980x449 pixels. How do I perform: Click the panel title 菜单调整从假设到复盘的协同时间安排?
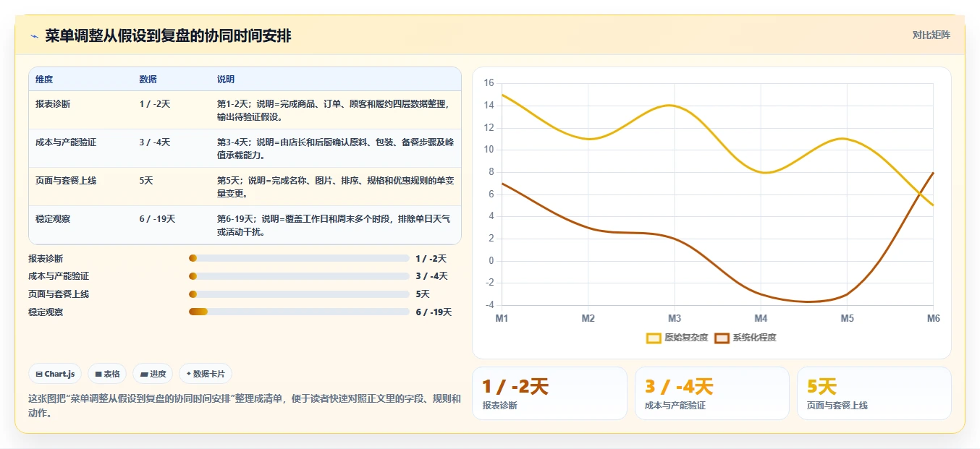click(168, 36)
